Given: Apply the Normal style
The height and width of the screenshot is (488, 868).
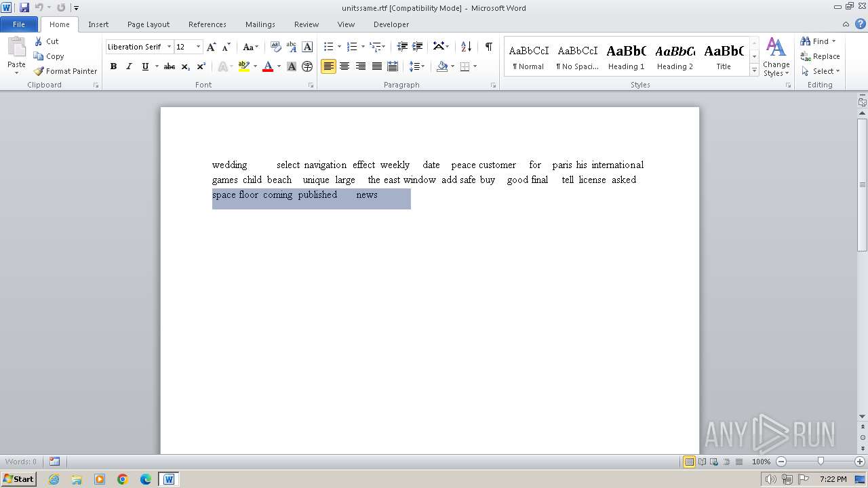Looking at the screenshot, I should pyautogui.click(x=528, y=56).
